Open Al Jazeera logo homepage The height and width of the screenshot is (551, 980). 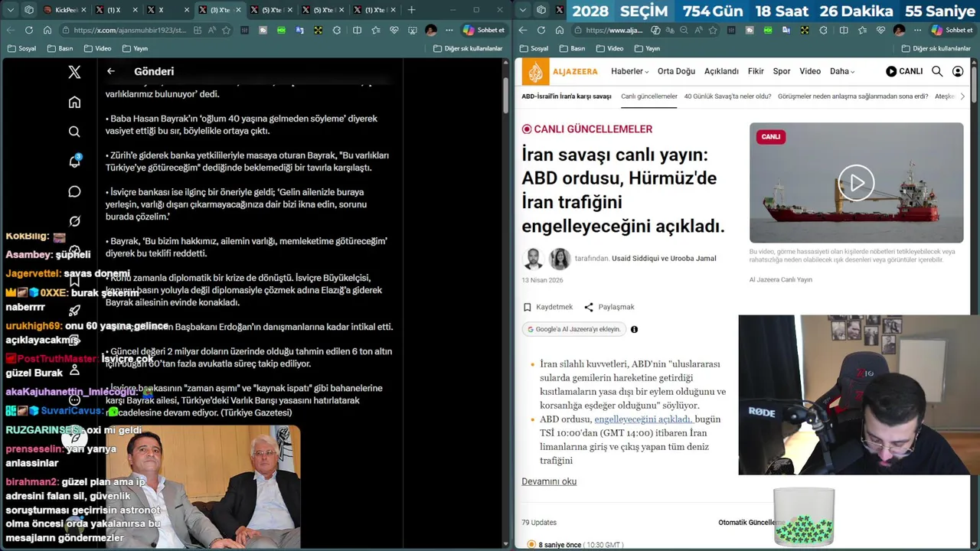coord(560,72)
